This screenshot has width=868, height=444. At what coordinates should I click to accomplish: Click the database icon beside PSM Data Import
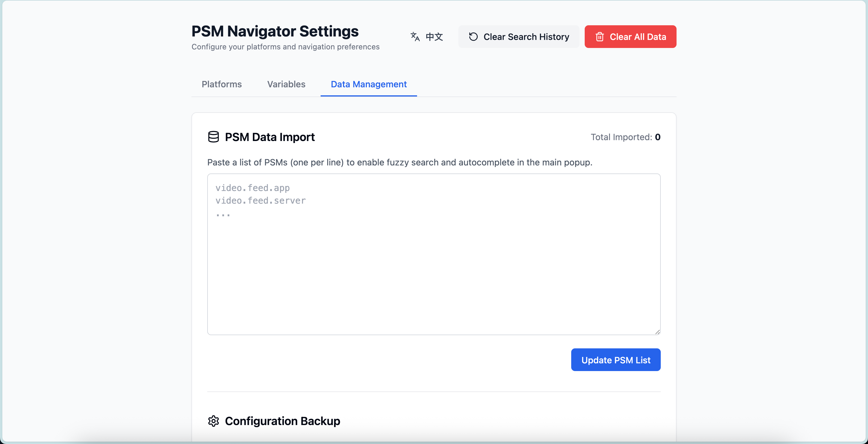point(213,137)
